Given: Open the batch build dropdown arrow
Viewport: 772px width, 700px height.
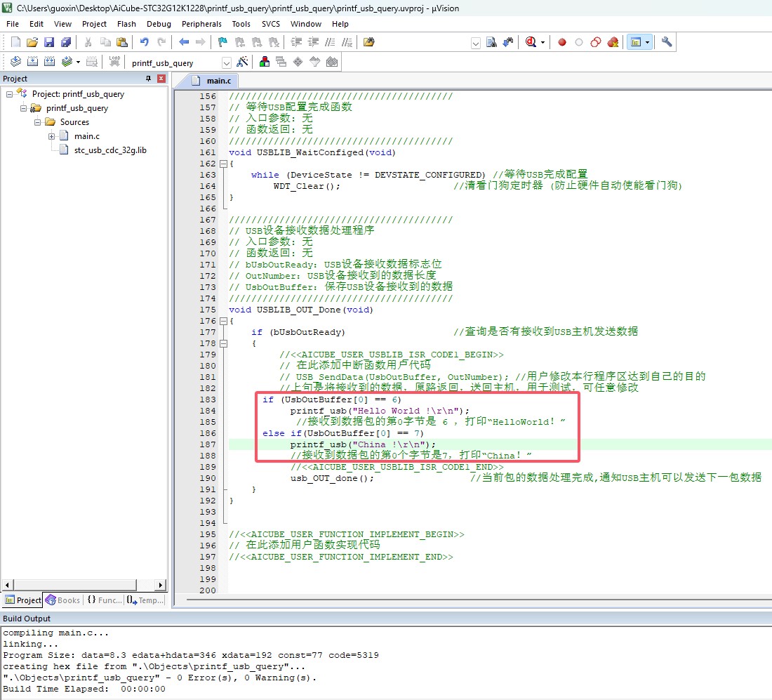Looking at the screenshot, I should (x=78, y=62).
